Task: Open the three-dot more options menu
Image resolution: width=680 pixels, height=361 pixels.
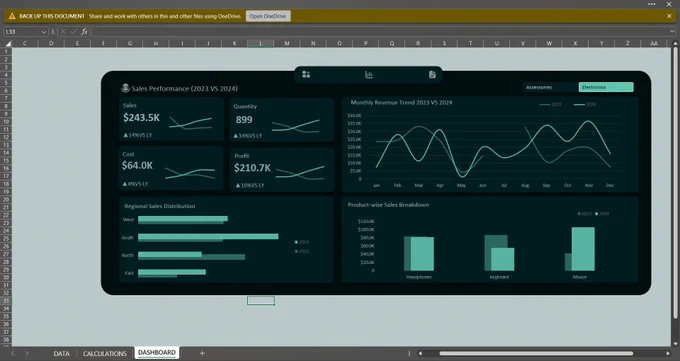Action: tap(652, 4)
